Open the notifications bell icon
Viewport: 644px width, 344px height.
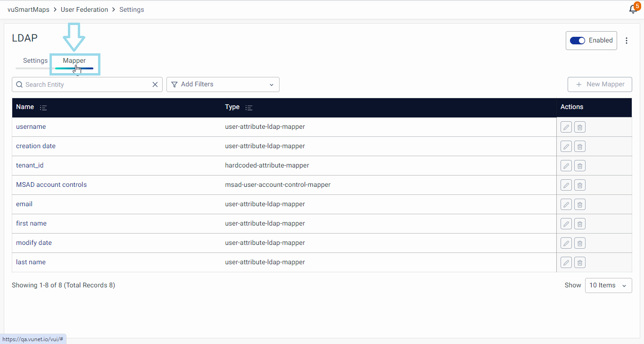click(633, 9)
